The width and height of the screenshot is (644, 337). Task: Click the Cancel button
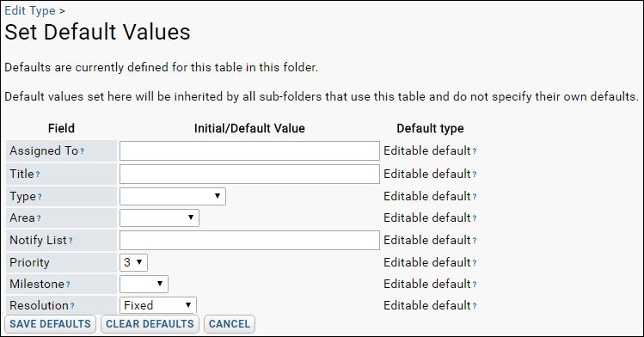pyautogui.click(x=230, y=324)
